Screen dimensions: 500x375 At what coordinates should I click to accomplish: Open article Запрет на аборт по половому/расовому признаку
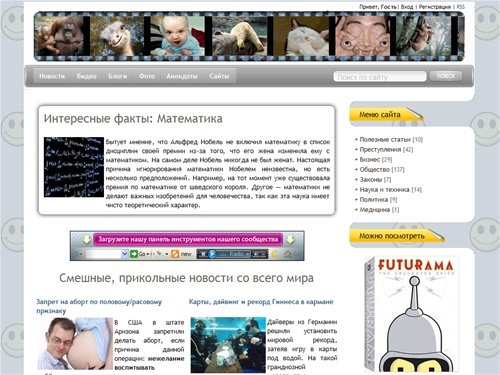pyautogui.click(x=99, y=306)
